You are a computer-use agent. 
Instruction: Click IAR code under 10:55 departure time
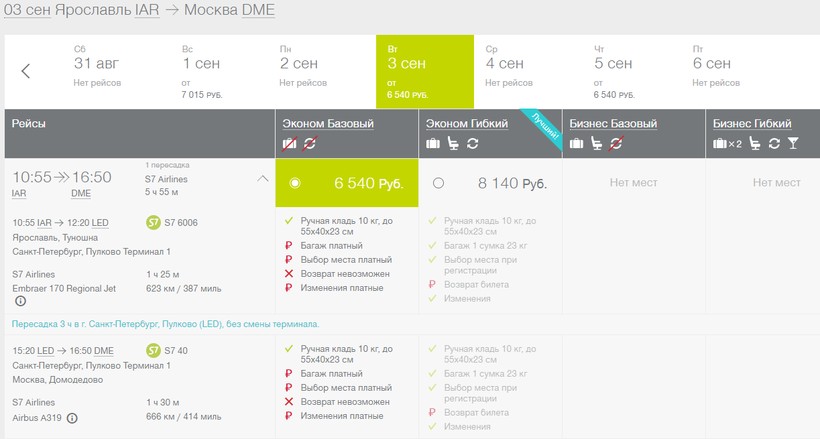(x=19, y=194)
